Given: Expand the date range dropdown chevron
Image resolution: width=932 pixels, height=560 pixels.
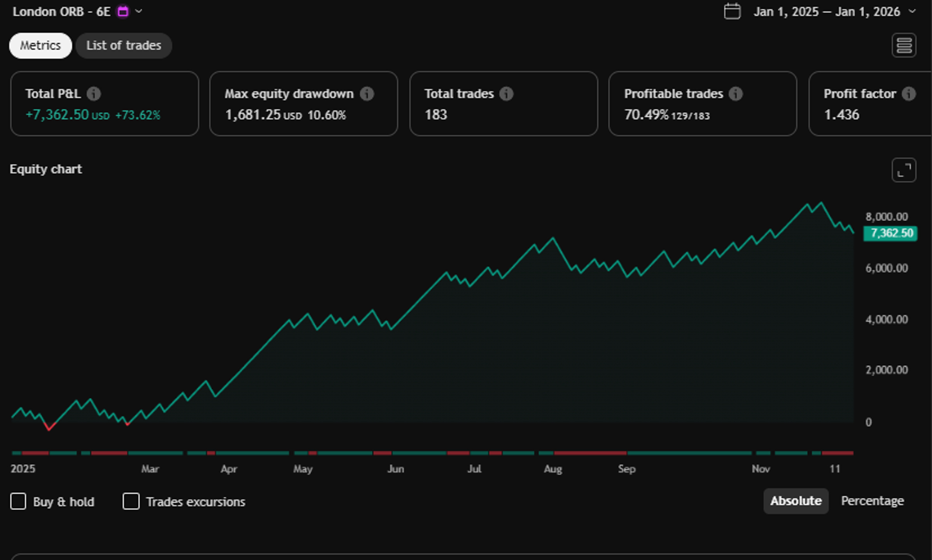Looking at the screenshot, I should [912, 11].
